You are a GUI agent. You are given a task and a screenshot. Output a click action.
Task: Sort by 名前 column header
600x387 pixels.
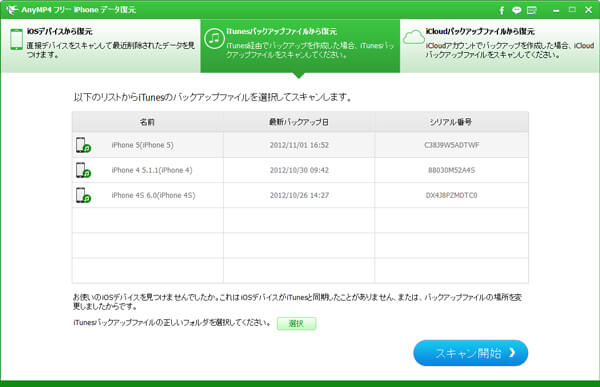click(147, 122)
